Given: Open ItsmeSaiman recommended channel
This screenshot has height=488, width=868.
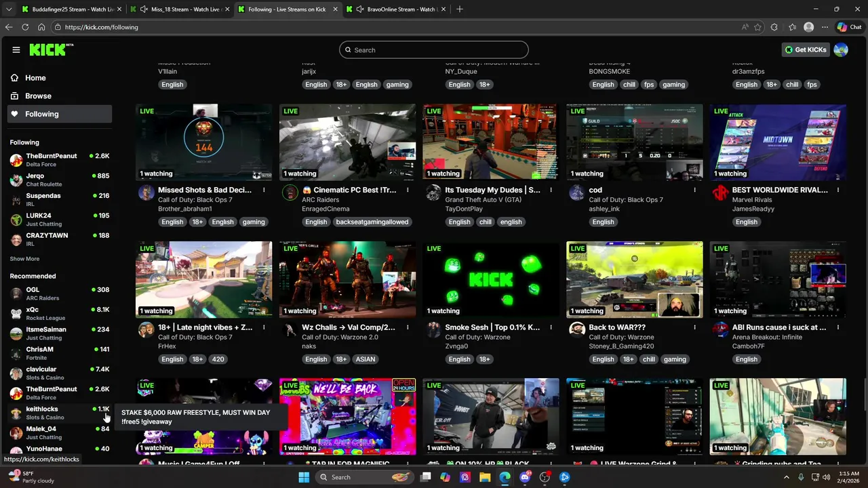Looking at the screenshot, I should pos(60,333).
